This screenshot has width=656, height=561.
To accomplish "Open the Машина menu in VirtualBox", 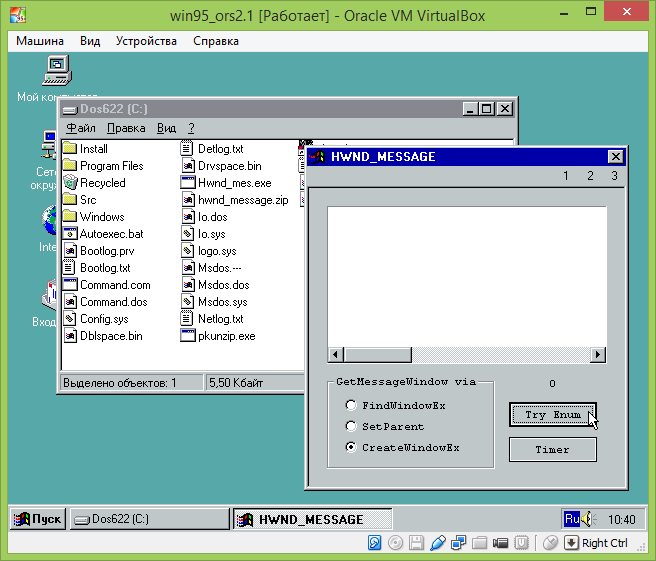I will 40,41.
